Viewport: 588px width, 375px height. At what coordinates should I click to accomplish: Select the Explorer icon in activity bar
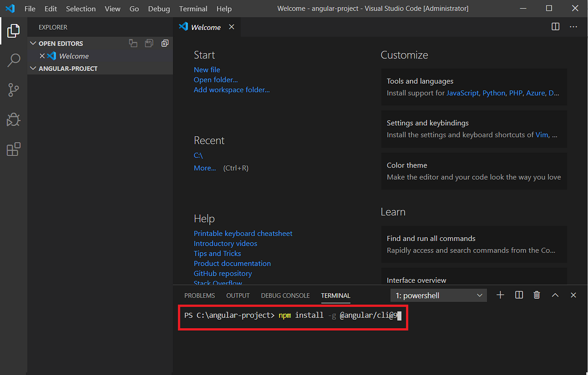[14, 30]
